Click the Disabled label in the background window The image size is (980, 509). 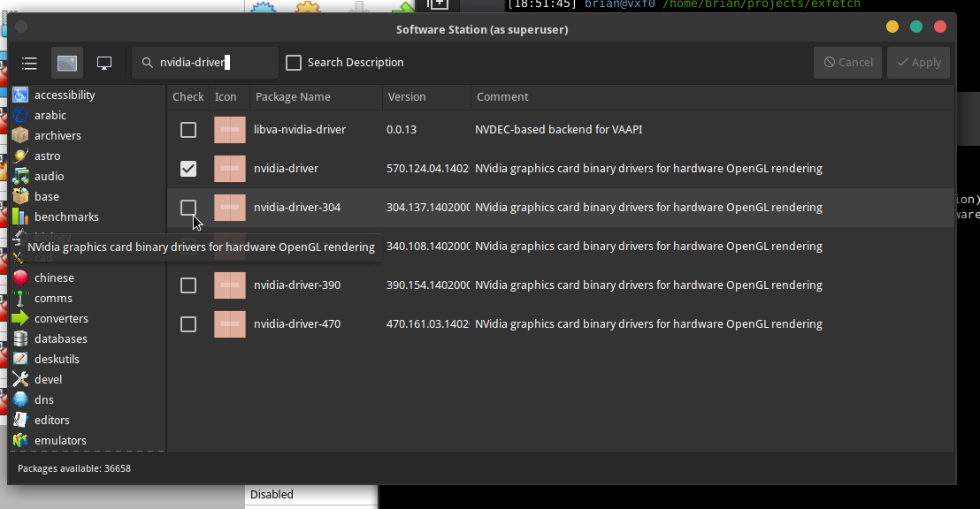point(272,495)
